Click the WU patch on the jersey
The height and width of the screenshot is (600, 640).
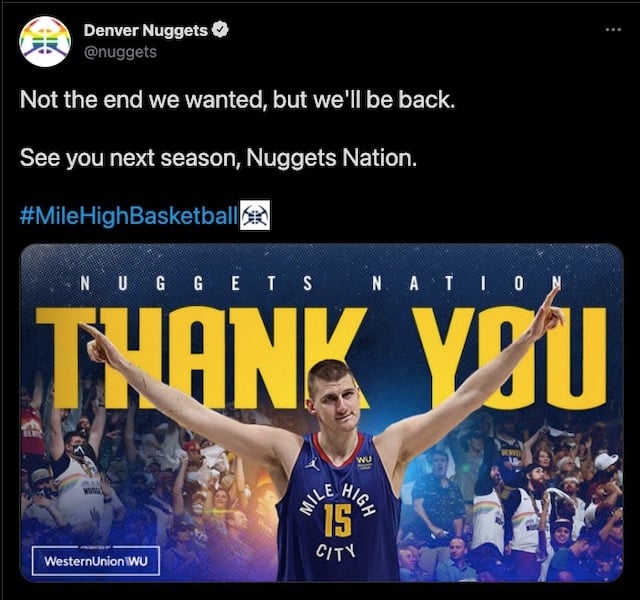click(x=364, y=461)
